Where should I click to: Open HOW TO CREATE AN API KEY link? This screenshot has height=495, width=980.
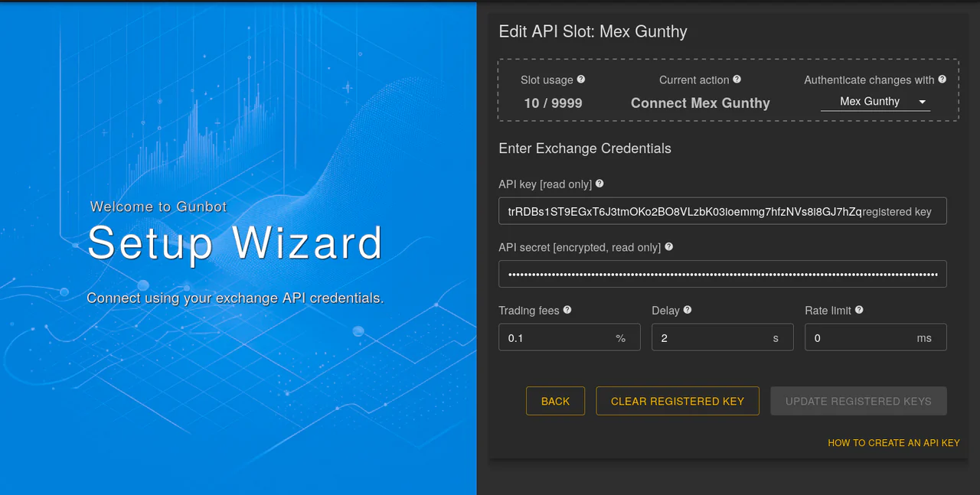coord(893,443)
